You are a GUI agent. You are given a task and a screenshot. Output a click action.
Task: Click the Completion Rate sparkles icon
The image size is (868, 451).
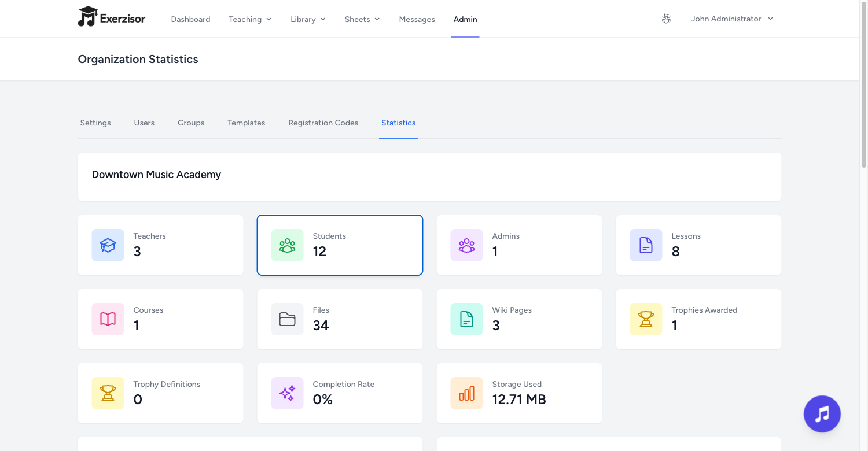point(287,393)
